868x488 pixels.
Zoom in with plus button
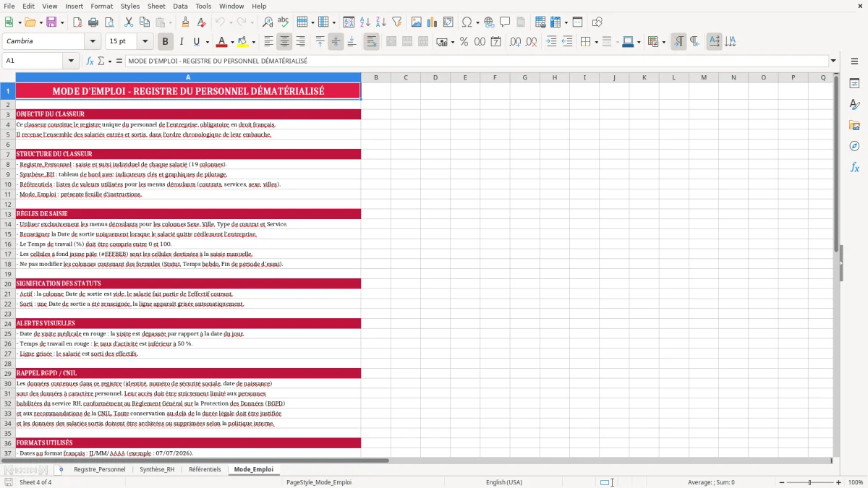click(838, 482)
